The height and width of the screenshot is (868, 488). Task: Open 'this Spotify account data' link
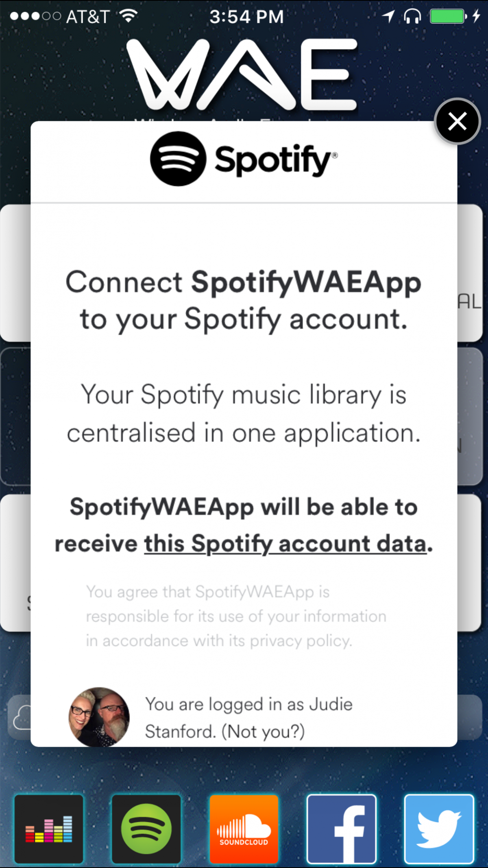(285, 544)
